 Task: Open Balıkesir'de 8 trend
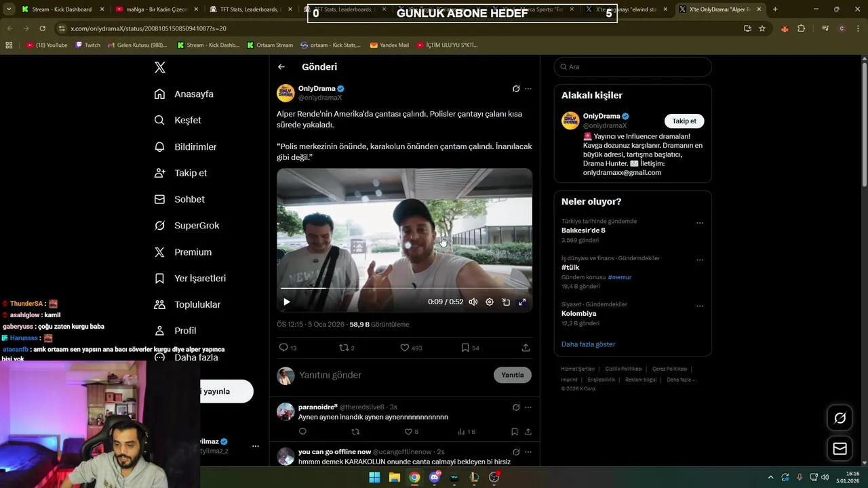pyautogui.click(x=583, y=230)
